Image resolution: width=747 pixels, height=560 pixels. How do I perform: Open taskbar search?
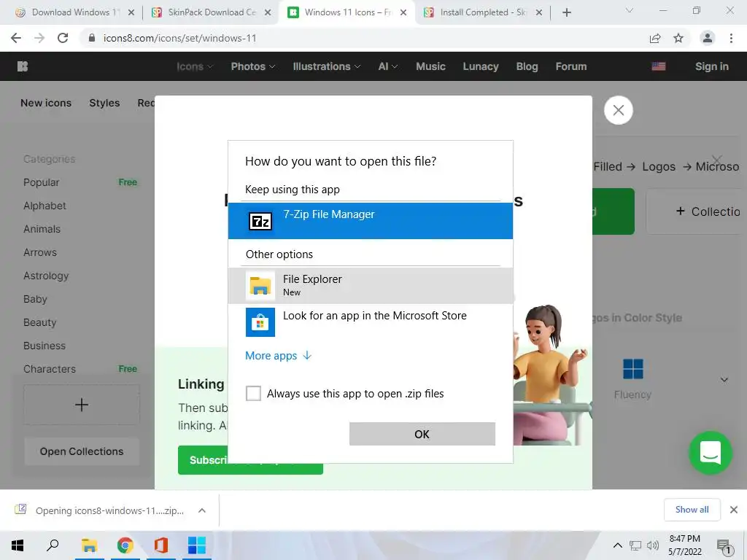click(53, 545)
